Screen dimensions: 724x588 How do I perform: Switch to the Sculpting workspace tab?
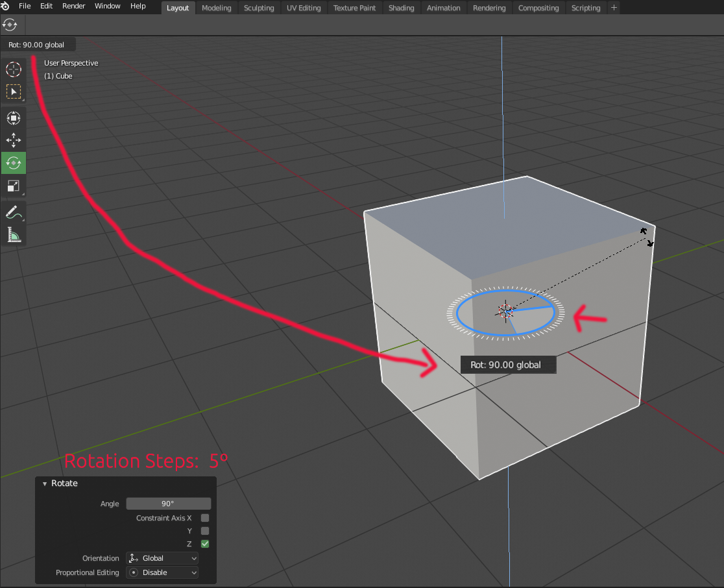click(x=259, y=8)
